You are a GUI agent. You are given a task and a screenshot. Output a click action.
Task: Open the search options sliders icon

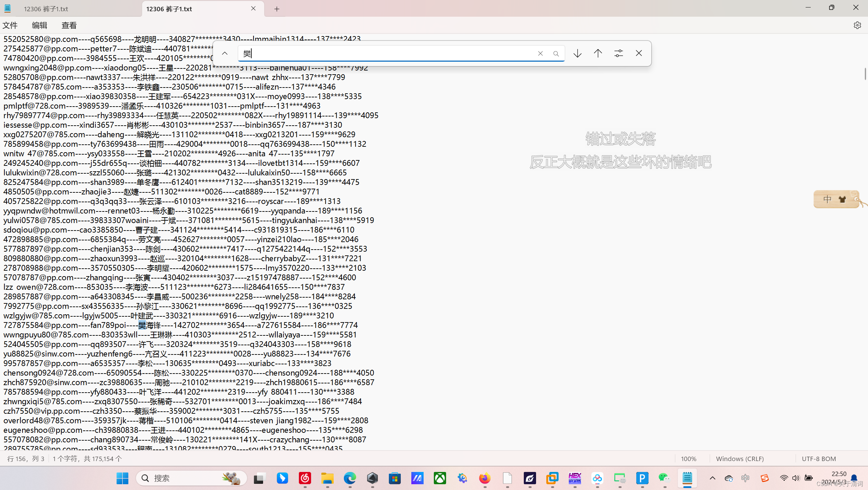pos(619,53)
